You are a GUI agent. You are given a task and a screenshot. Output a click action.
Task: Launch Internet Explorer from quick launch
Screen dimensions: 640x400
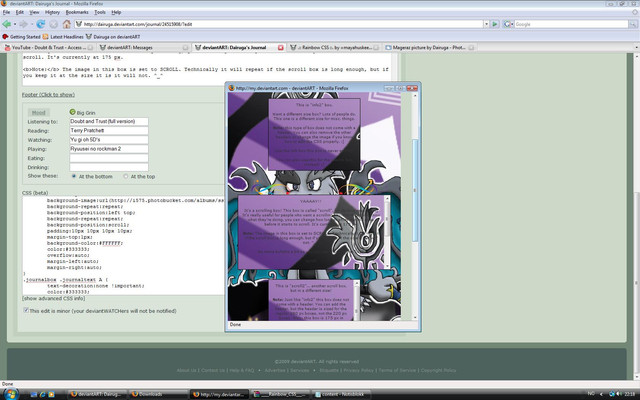coord(42,394)
